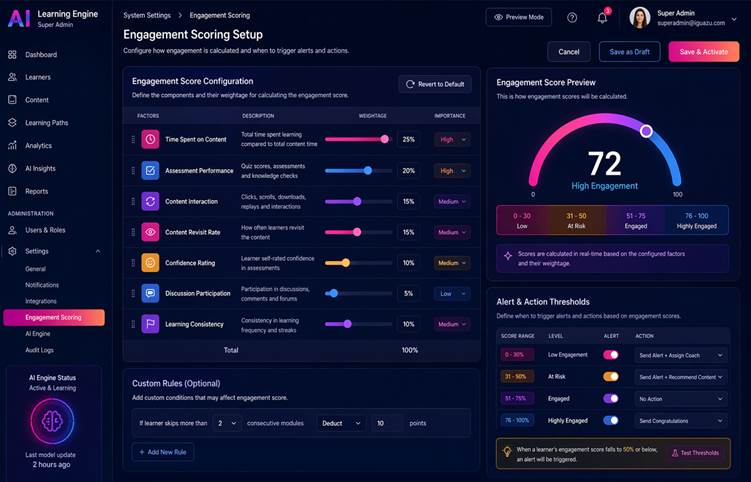The image size is (751, 482).
Task: Click the Super Admin avatar photo
Action: [639, 18]
